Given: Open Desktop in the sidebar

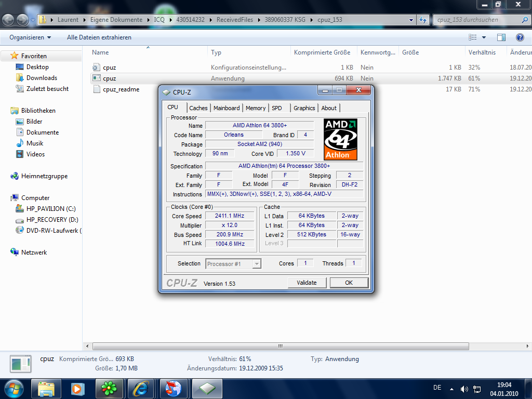Looking at the screenshot, I should (x=37, y=67).
